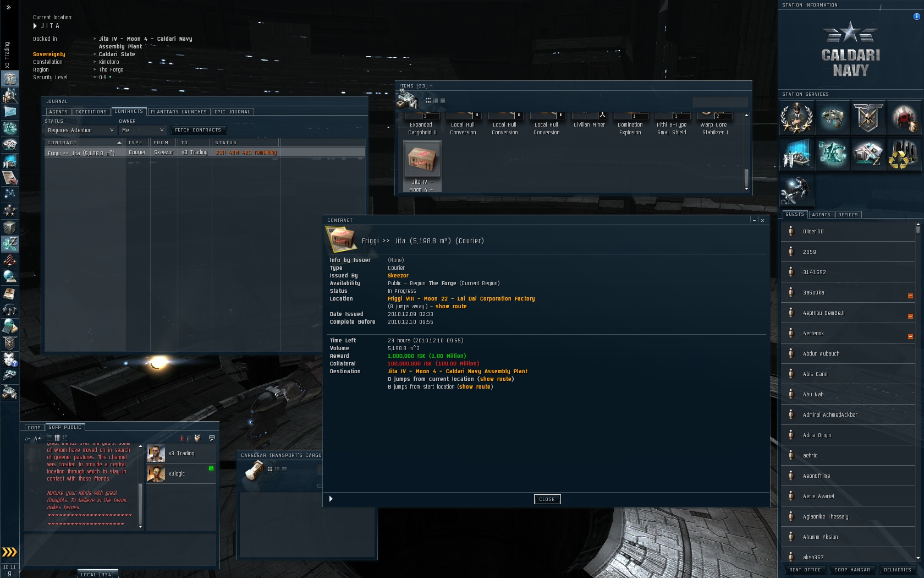This screenshot has height=578, width=924.
Task: Sort contracts by the Contract column header
Action: pyautogui.click(x=84, y=143)
